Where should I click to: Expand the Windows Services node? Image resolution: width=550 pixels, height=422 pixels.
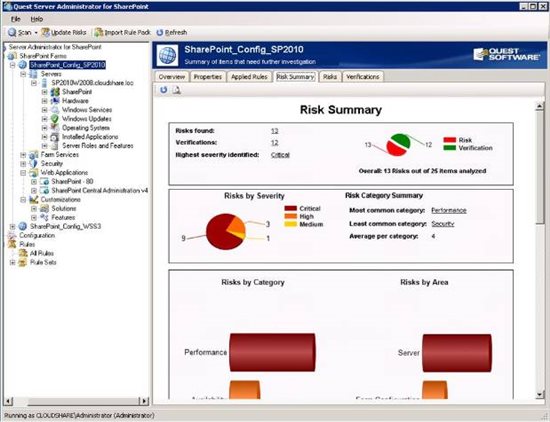pos(45,110)
